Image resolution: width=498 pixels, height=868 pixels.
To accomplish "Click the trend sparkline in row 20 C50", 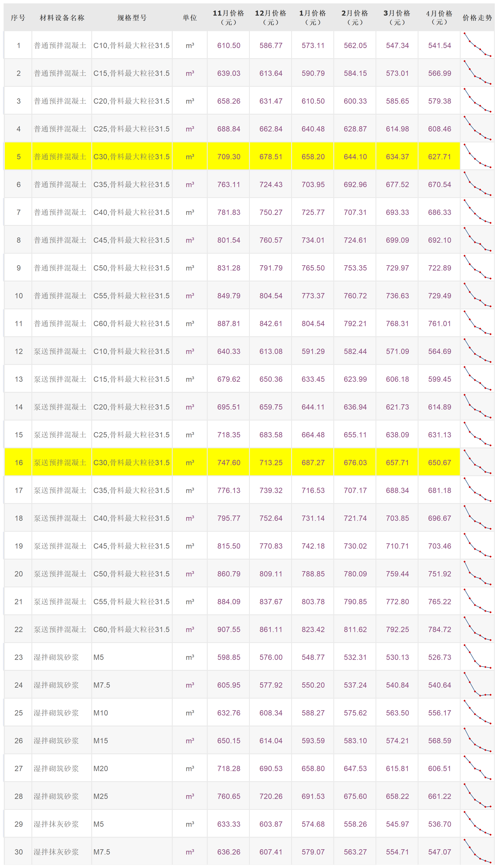I will point(477,573).
